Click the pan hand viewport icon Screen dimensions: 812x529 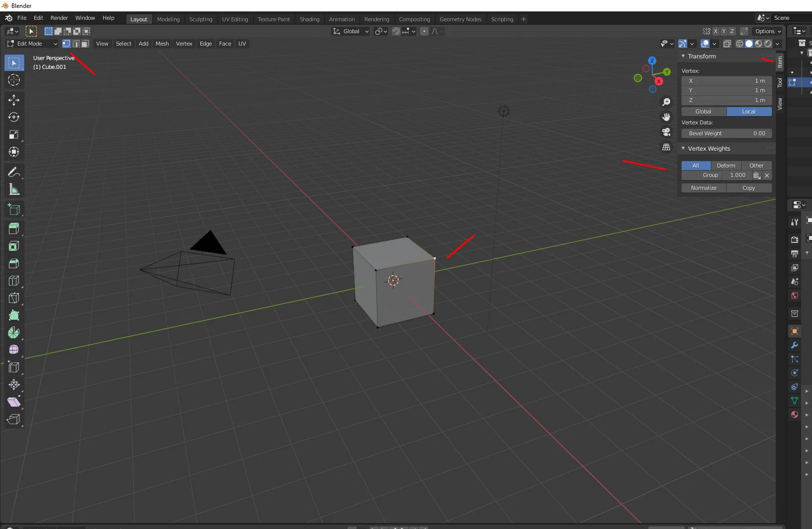click(666, 117)
